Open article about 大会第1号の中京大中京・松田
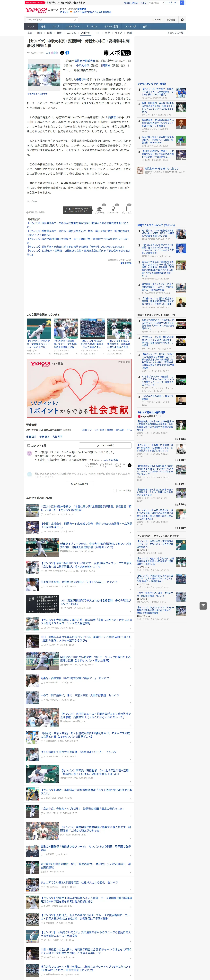The image size is (210, 980). coord(85,866)
